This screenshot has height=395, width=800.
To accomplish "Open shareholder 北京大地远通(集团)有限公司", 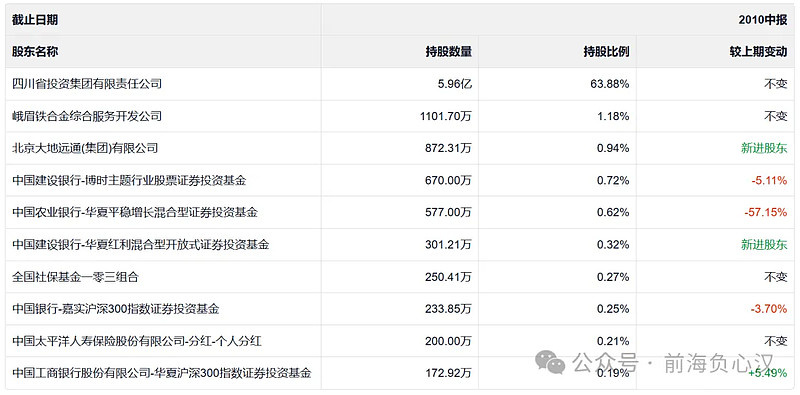I will [85, 148].
